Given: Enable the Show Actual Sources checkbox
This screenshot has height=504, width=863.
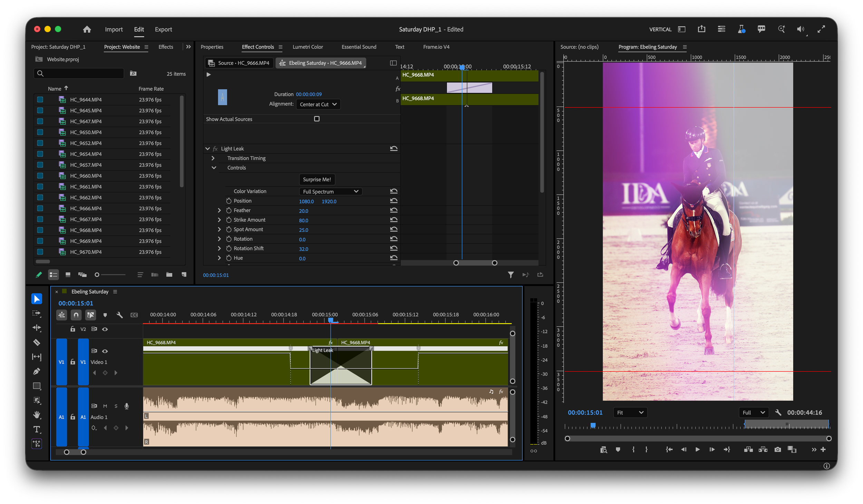Looking at the screenshot, I should click(x=317, y=119).
